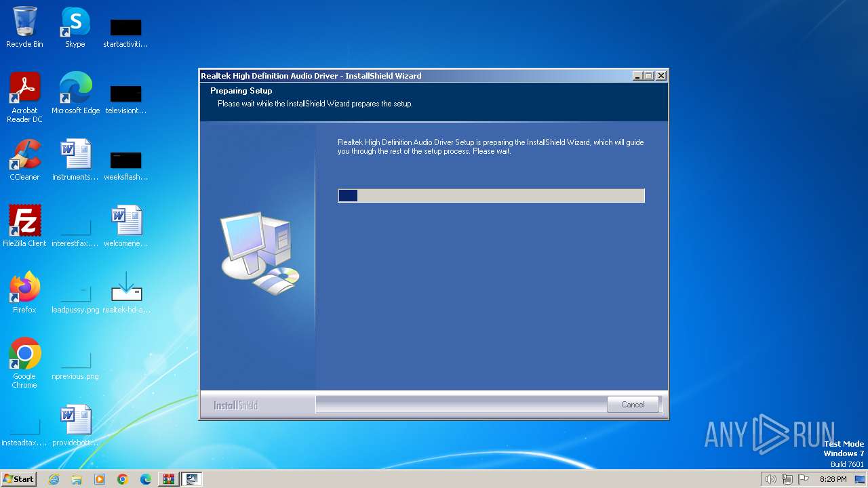868x488 pixels.
Task: Open Acrobat Reader DC shortcut
Action: click(24, 98)
